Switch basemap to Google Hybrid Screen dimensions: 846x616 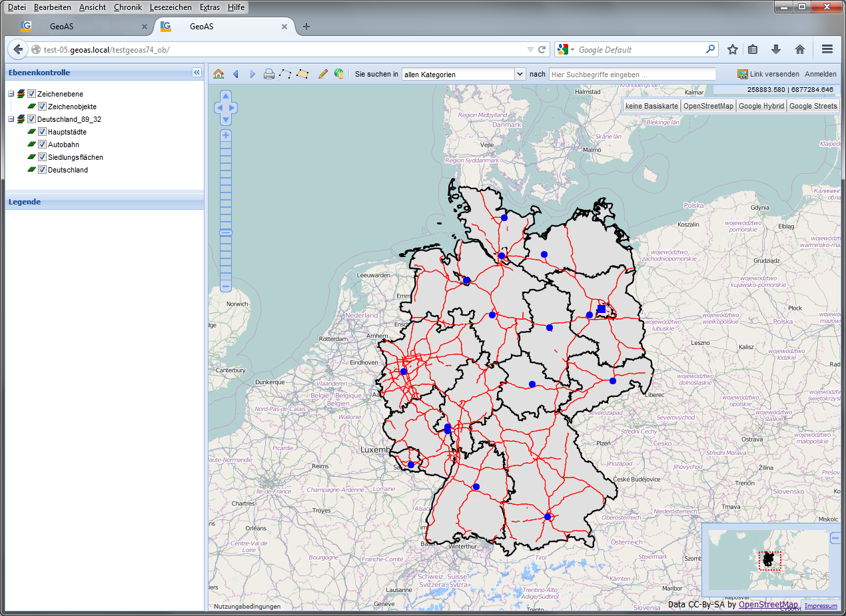pyautogui.click(x=761, y=106)
